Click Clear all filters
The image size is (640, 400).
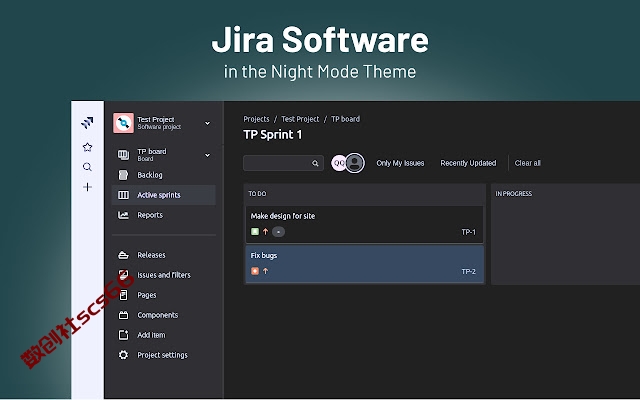[527, 163]
